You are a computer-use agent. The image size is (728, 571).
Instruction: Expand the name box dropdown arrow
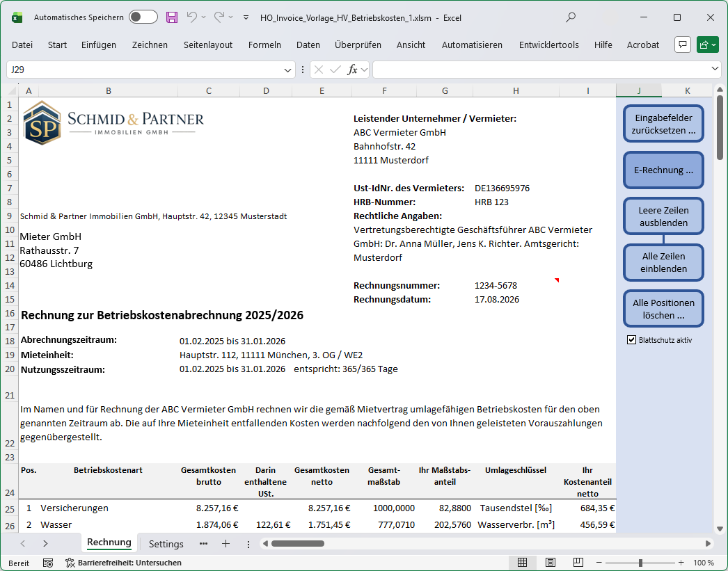tap(287, 70)
